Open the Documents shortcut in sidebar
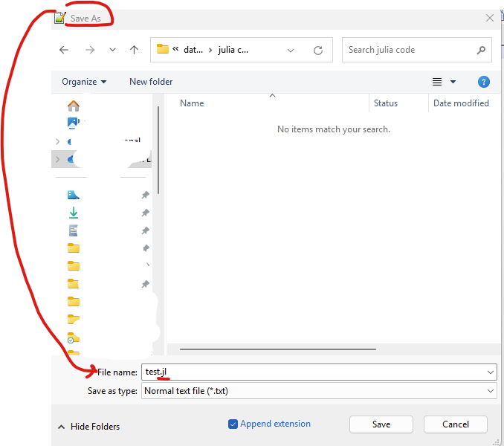Image resolution: width=504 pixels, height=446 pixels. 73,230
